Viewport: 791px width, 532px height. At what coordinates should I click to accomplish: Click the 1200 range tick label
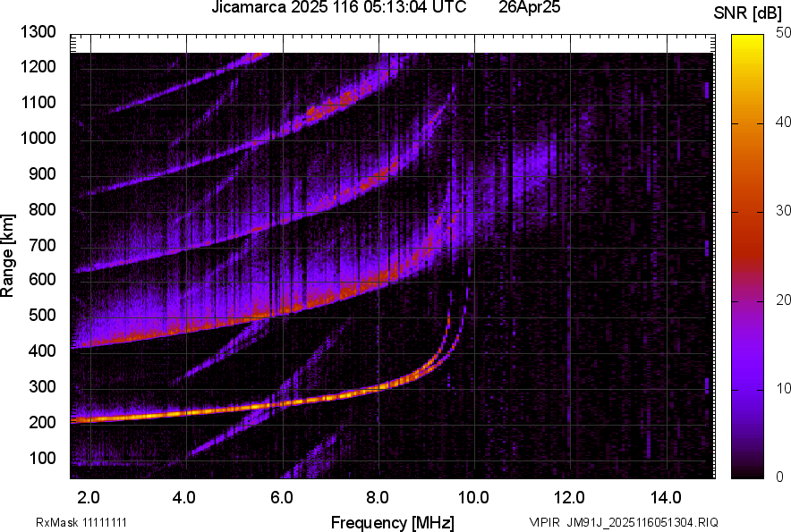(x=38, y=66)
